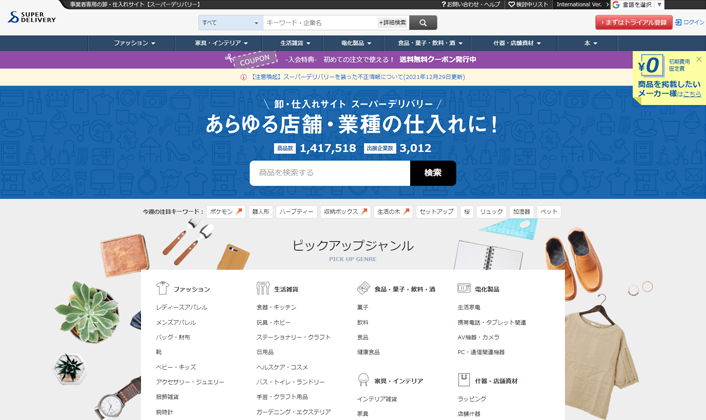Expand the 生活雑貨 navigation menu
This screenshot has width=706, height=420.
point(295,43)
